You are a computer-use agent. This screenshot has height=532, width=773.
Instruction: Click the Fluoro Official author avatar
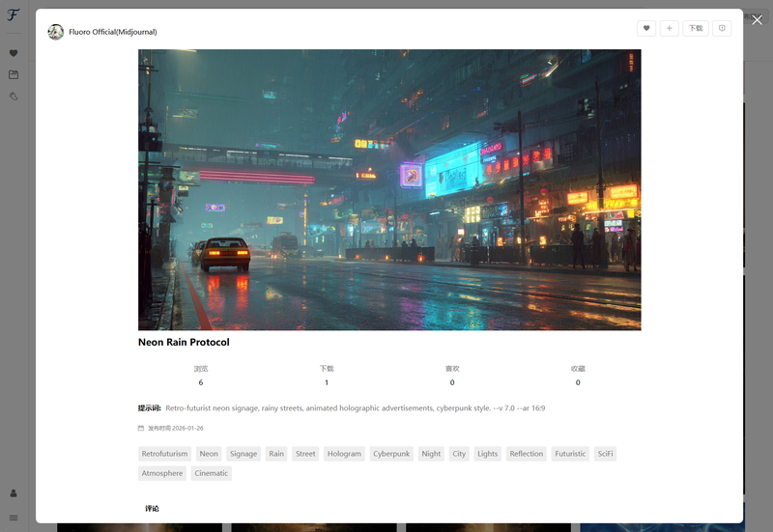pos(56,32)
